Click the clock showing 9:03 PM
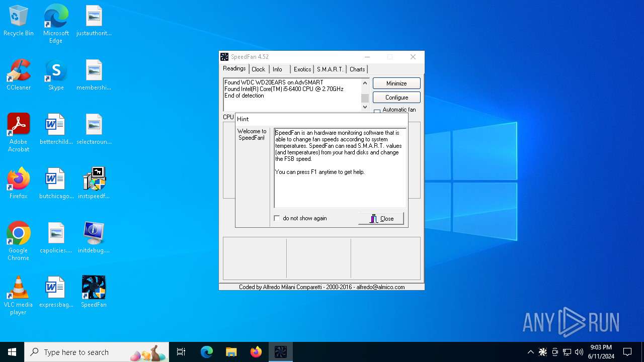The height and width of the screenshot is (362, 644). [601, 352]
